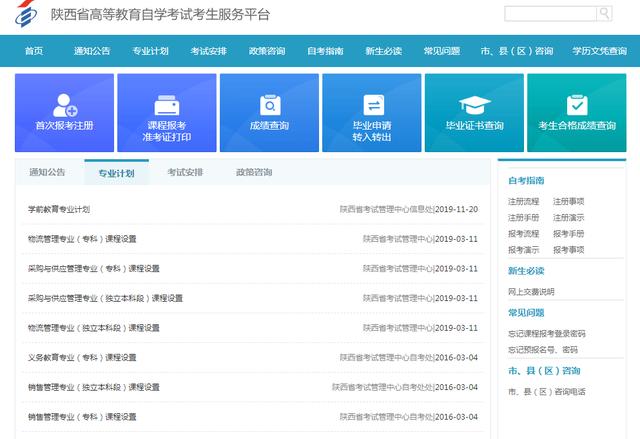Click the platform logo icon
The height and width of the screenshot is (439, 640).
[26, 13]
